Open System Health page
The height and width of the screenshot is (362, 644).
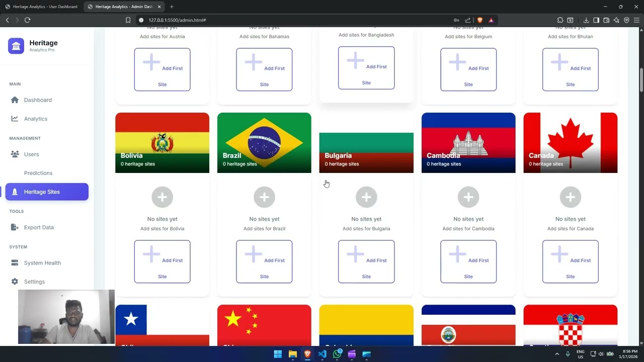[47, 263]
